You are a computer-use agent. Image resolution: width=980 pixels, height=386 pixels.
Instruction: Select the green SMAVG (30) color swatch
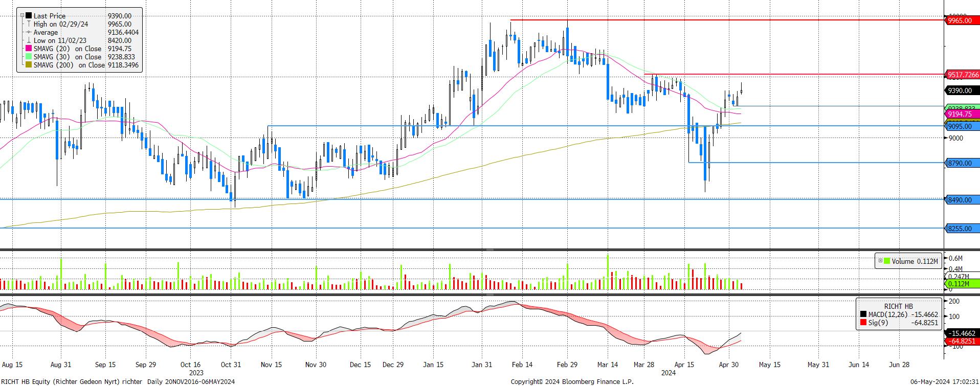[29, 57]
